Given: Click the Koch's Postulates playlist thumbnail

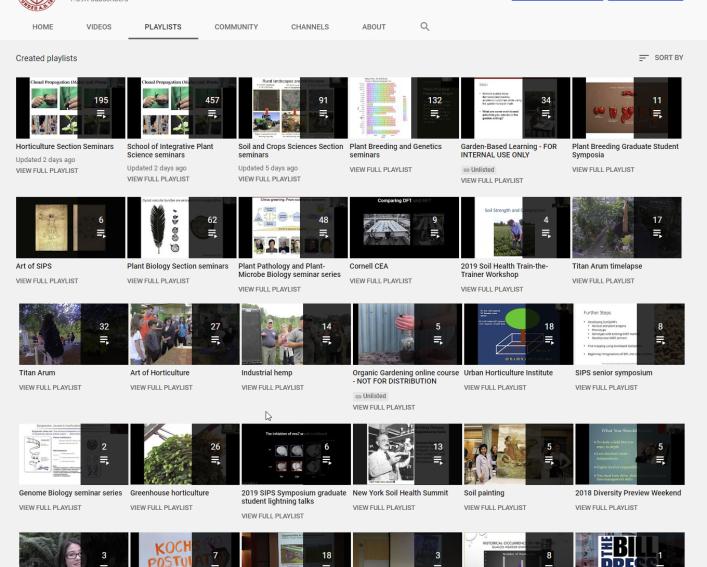Looking at the screenshot, I should 185,549.
